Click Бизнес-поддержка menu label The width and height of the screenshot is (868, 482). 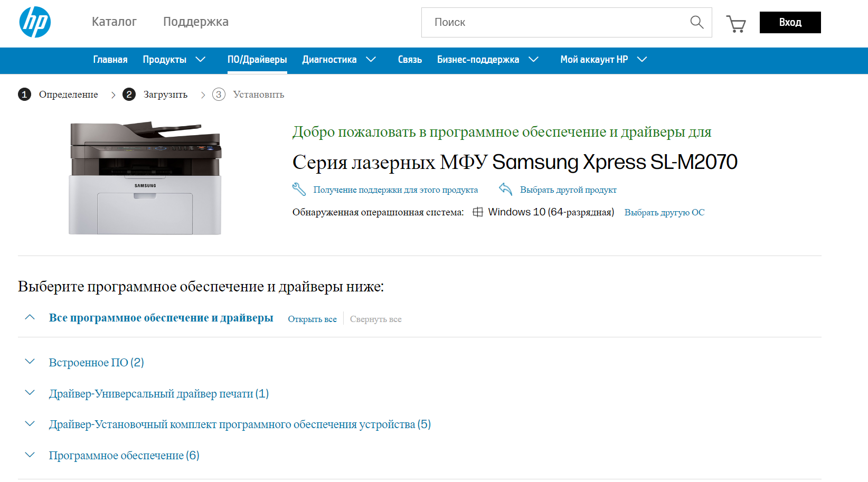coord(478,60)
